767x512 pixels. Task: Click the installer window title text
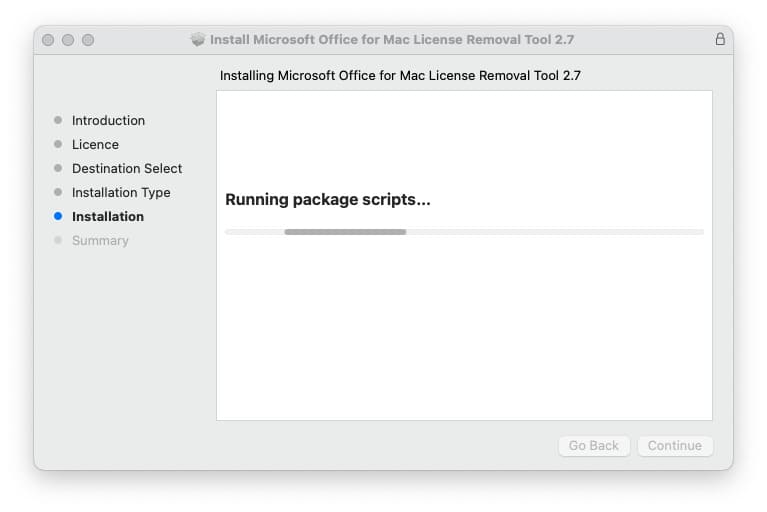coord(392,40)
